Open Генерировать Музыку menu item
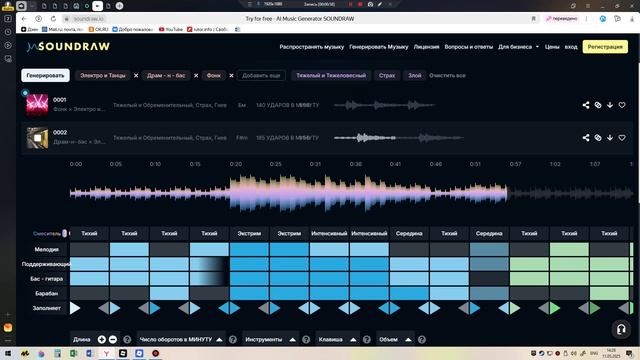Viewport: 640px width, 360px height. click(x=378, y=47)
